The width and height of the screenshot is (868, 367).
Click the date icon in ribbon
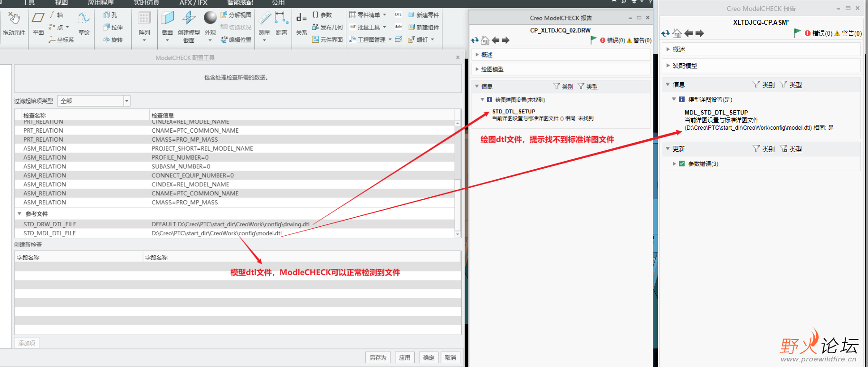(398, 27)
